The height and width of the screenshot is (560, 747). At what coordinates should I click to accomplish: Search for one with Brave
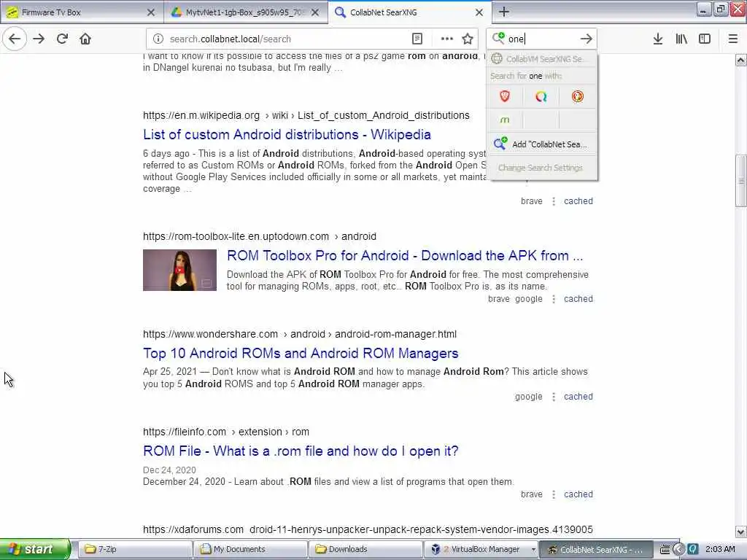click(505, 97)
